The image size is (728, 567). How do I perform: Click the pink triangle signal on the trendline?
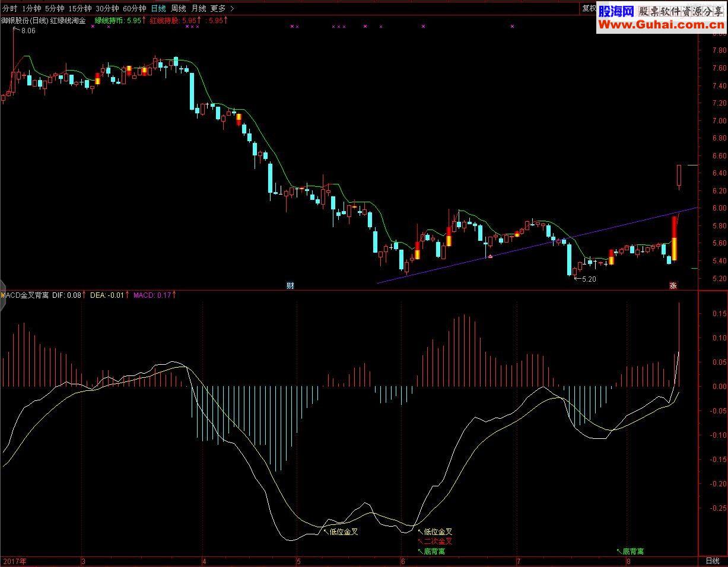coord(490,256)
